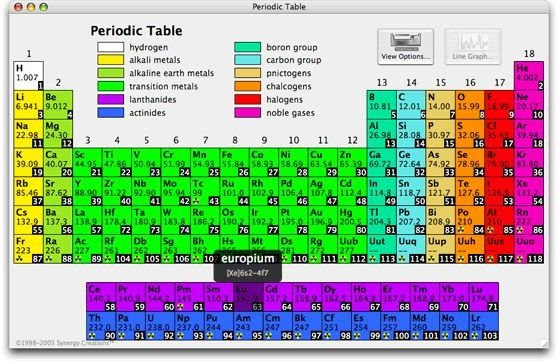Pick the Gadolinium Gd cell
This screenshot has height=362, width=557.
coord(278,297)
